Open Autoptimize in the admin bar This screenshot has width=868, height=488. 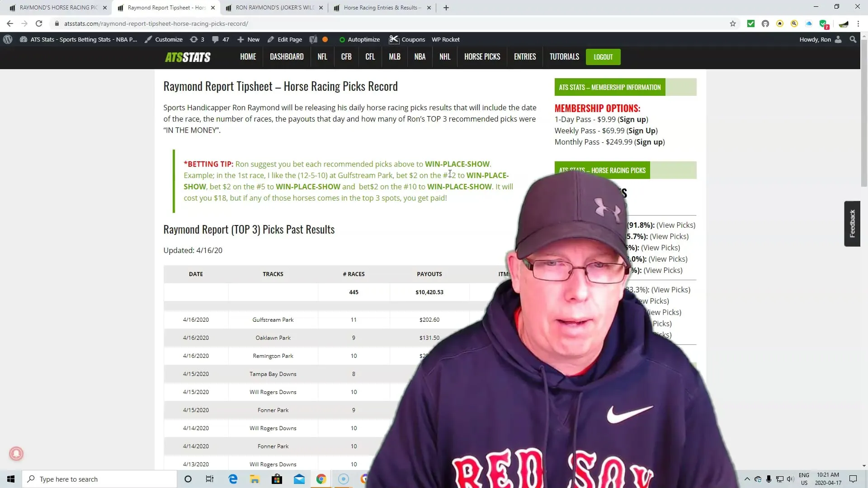click(x=359, y=39)
